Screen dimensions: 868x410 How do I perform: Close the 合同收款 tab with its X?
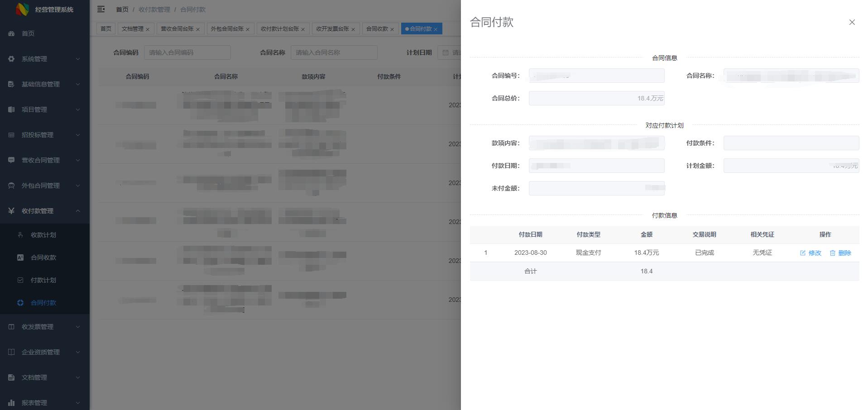392,29
